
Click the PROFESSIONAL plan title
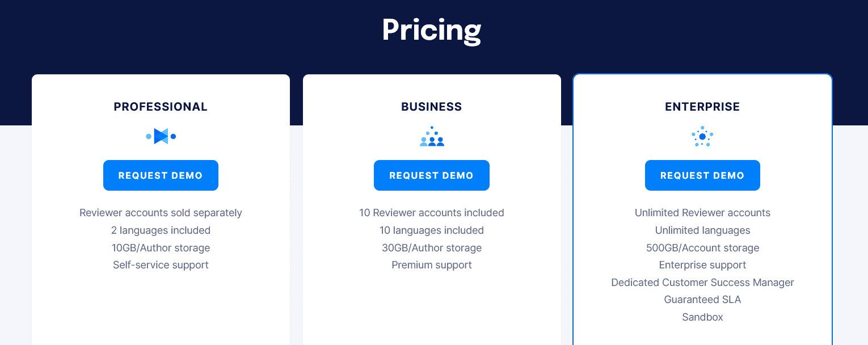[161, 107]
